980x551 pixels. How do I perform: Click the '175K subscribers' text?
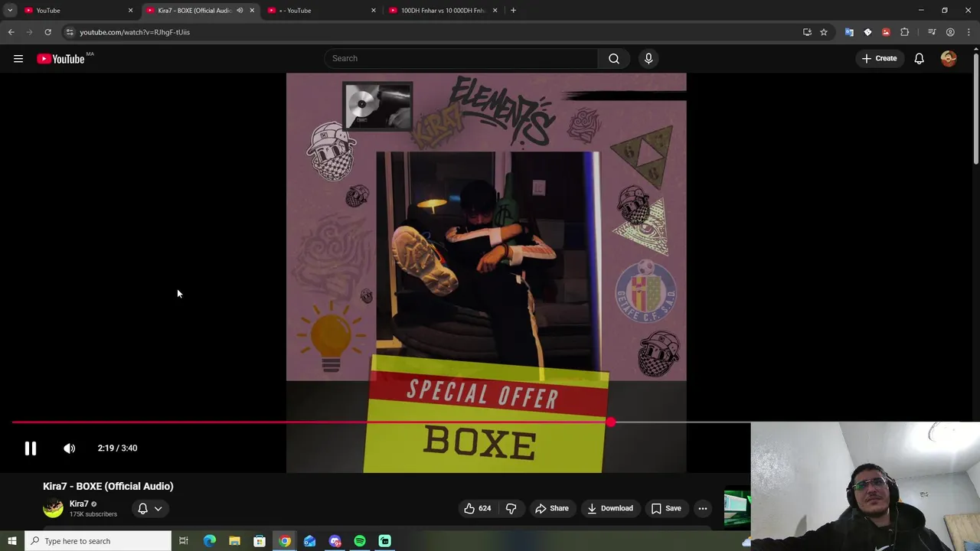coord(93,514)
